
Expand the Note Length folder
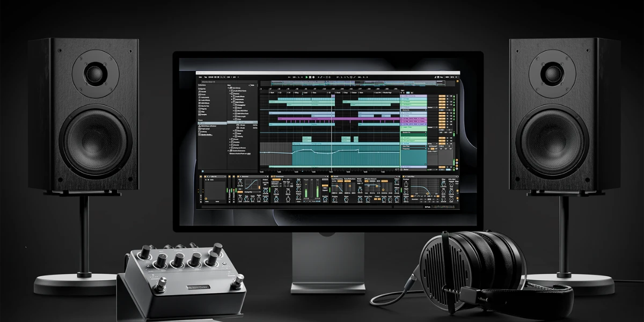tap(233, 116)
